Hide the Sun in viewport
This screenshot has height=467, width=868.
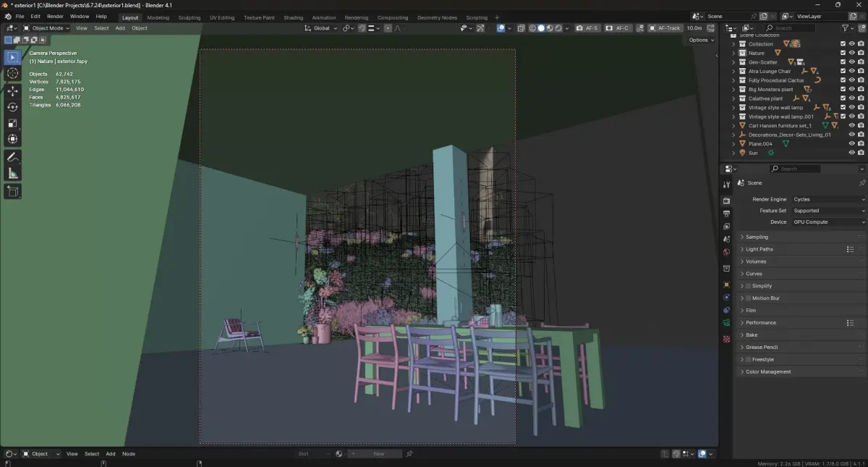(x=851, y=153)
